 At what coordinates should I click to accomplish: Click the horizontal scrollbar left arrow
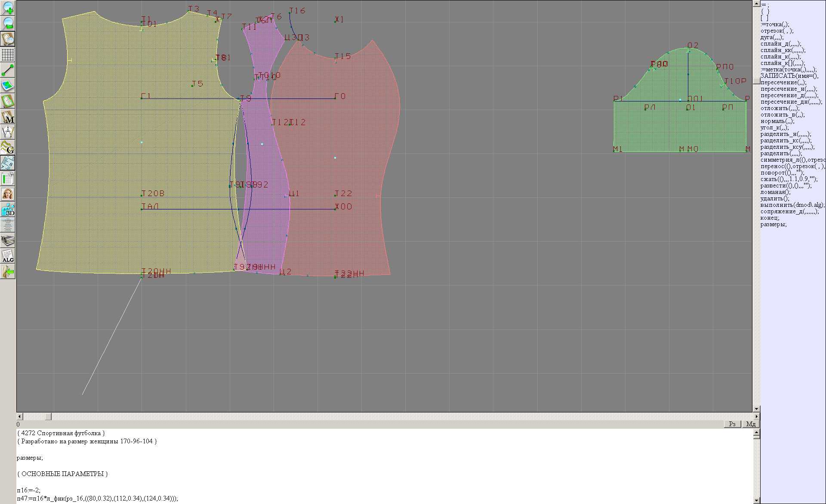click(19, 417)
